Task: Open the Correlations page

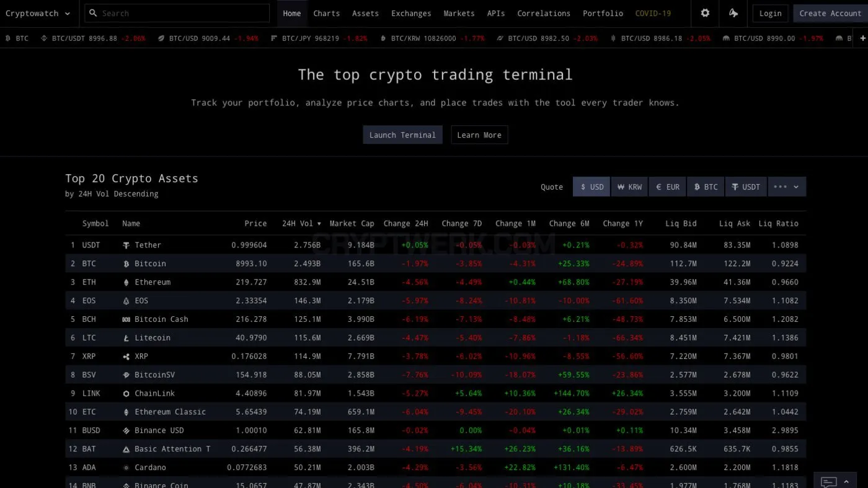Action: (544, 13)
